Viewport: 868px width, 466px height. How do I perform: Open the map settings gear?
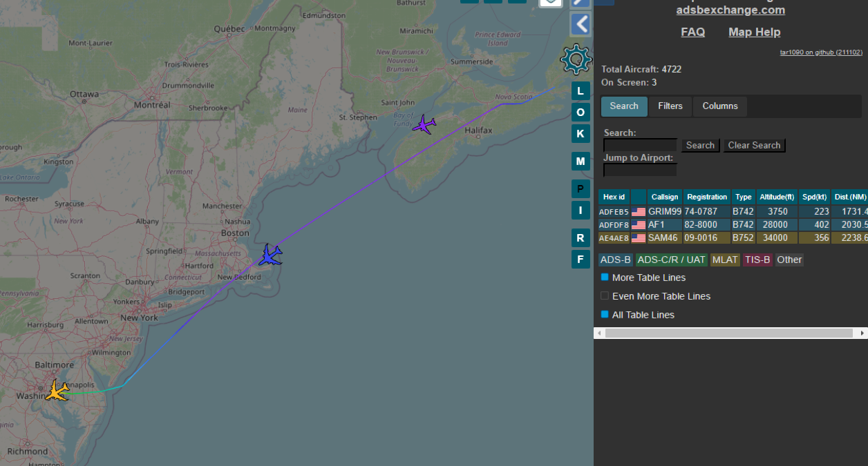pyautogui.click(x=576, y=59)
